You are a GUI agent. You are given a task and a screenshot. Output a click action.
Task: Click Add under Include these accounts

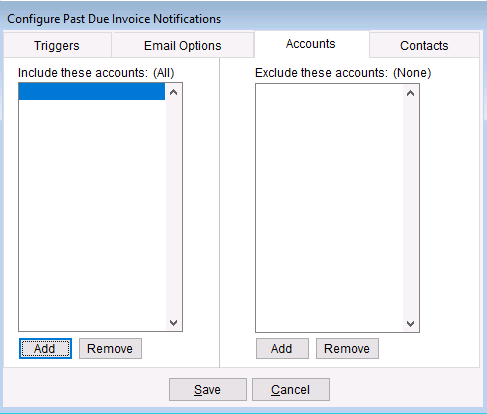pos(45,349)
